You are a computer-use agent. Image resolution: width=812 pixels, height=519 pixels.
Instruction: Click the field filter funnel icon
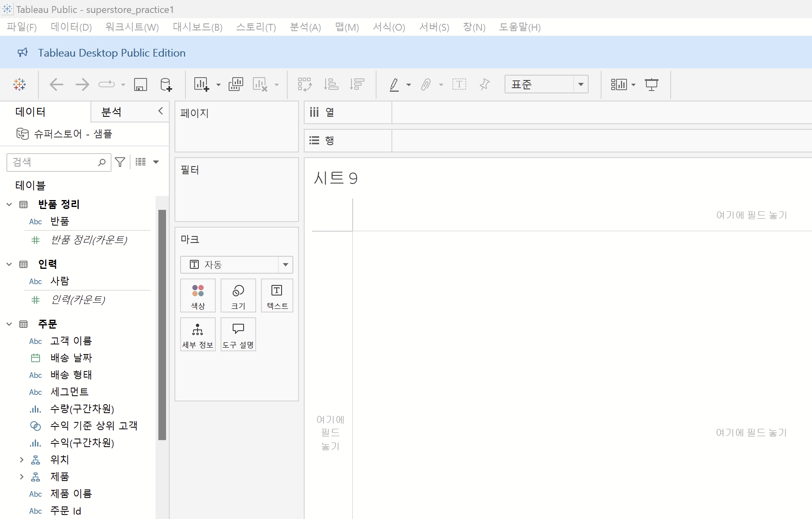[x=120, y=162]
